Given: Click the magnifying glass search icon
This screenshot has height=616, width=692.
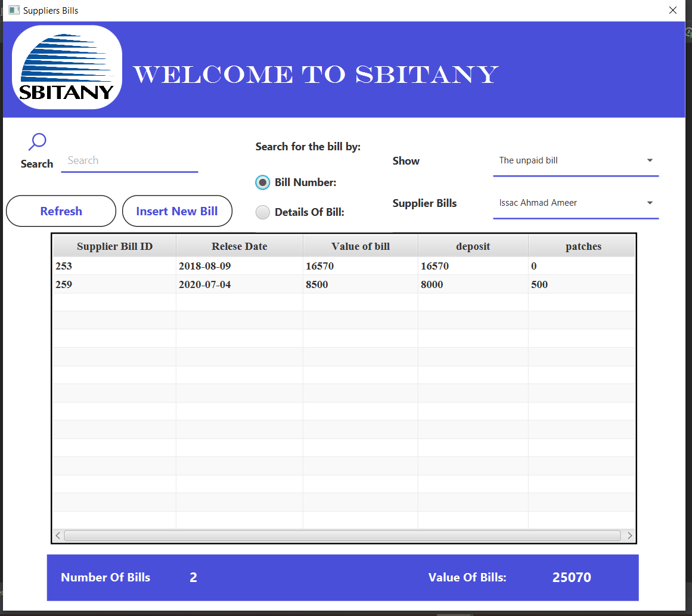Looking at the screenshot, I should point(37,142).
